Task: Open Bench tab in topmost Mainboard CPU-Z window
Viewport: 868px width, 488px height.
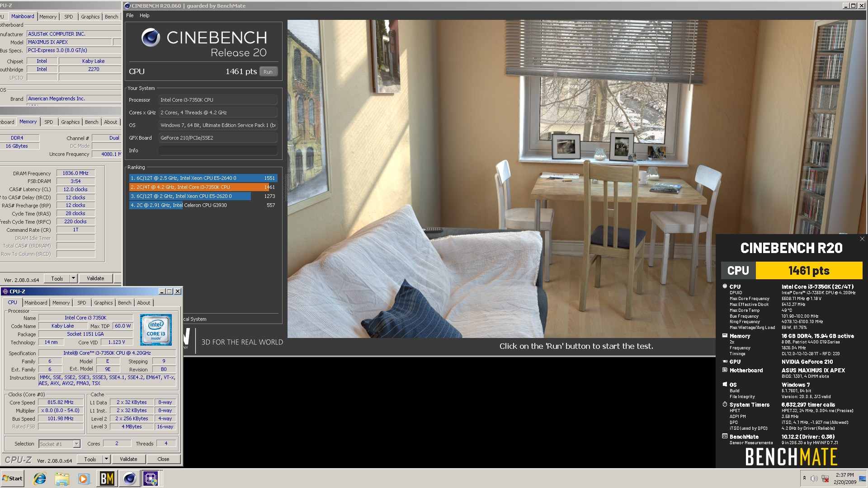Action: tap(111, 17)
